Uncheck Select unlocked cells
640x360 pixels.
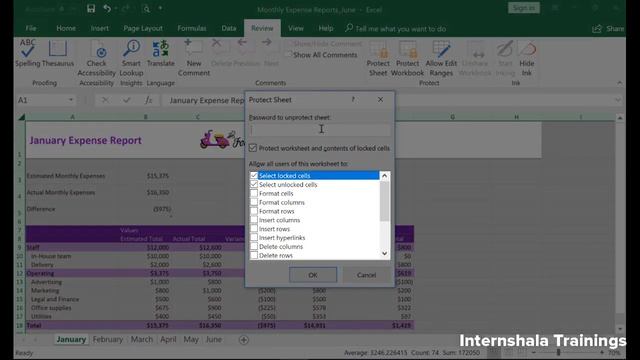254,184
